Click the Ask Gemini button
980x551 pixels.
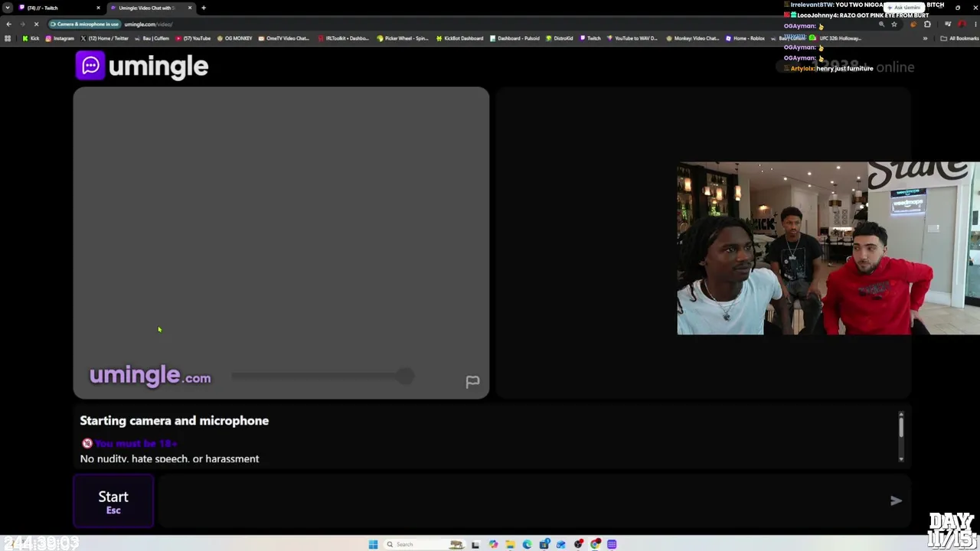click(x=904, y=8)
